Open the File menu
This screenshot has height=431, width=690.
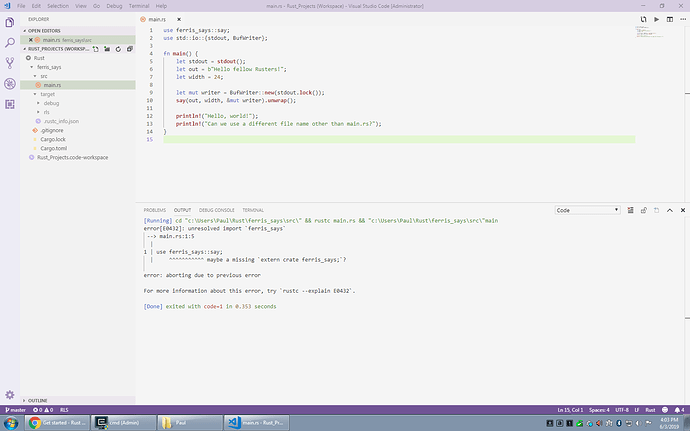point(21,6)
